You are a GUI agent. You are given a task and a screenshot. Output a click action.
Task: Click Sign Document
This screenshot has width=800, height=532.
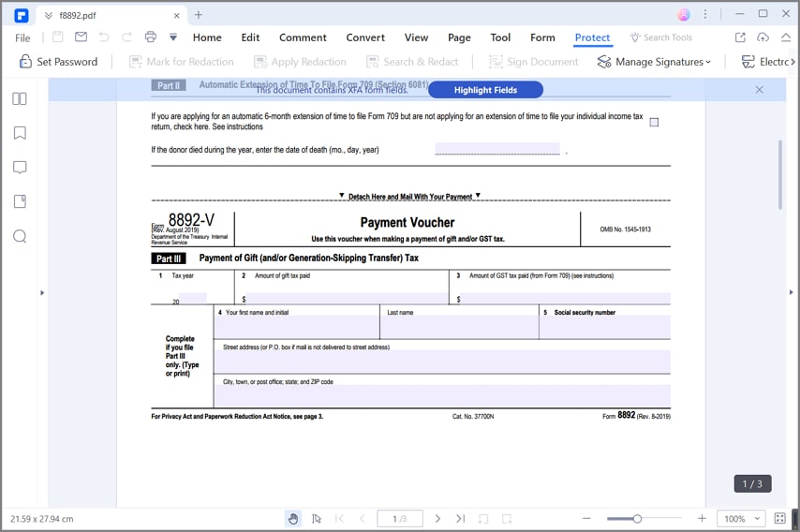533,62
